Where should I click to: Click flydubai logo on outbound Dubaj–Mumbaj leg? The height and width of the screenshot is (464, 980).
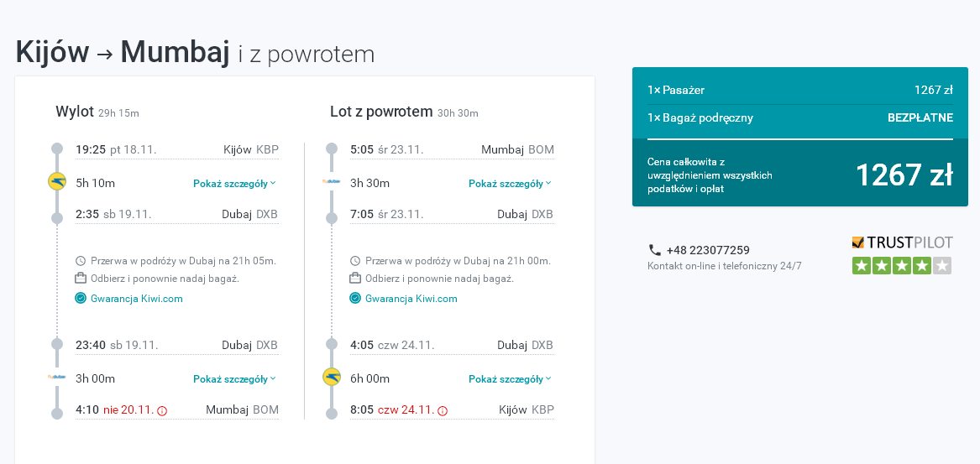pyautogui.click(x=57, y=377)
